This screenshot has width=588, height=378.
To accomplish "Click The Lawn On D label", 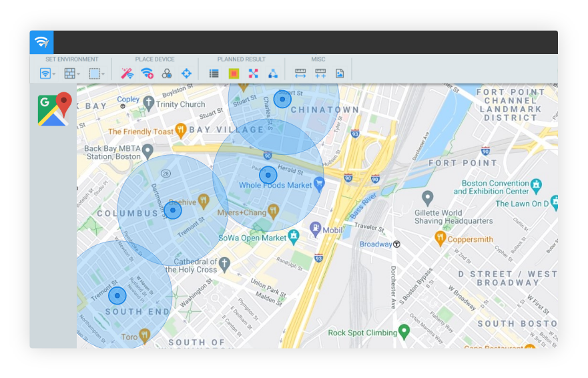I will tap(522, 204).
